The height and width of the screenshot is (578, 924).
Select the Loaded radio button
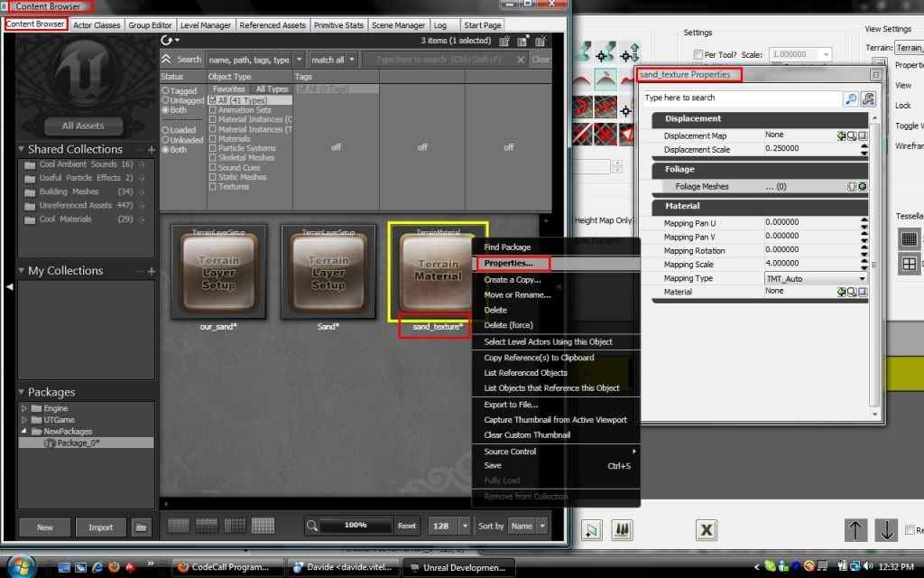tap(166, 130)
